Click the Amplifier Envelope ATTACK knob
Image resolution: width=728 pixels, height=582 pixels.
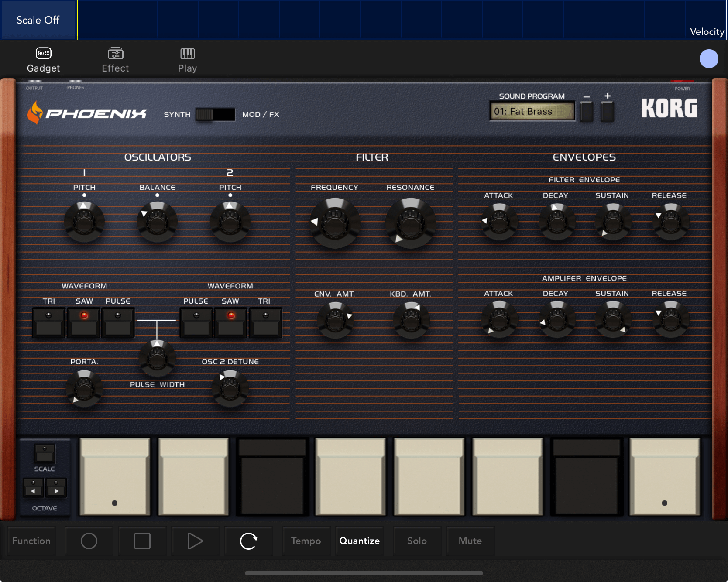pos(499,320)
